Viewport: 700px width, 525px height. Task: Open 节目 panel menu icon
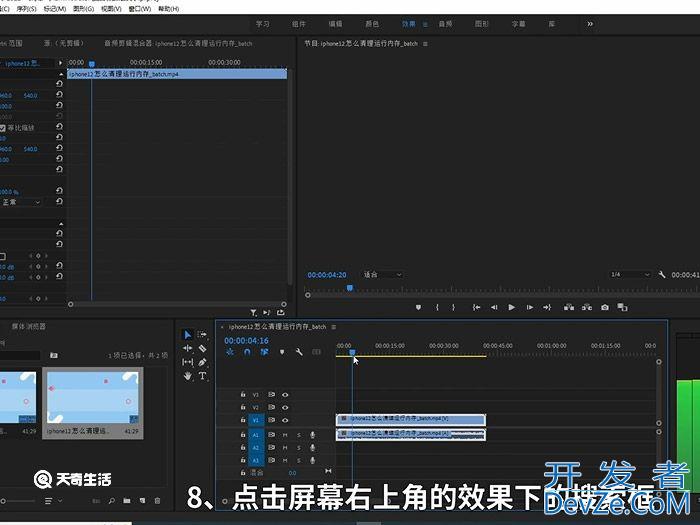coord(425,44)
